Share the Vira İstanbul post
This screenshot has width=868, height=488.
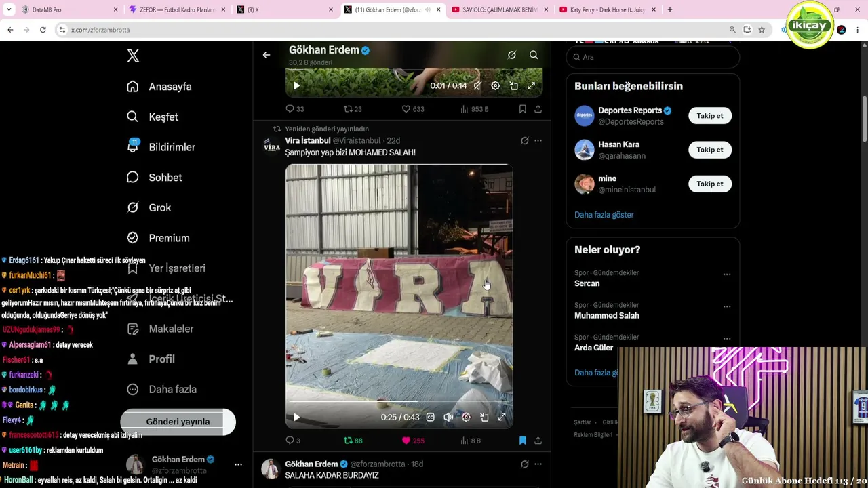(538, 441)
